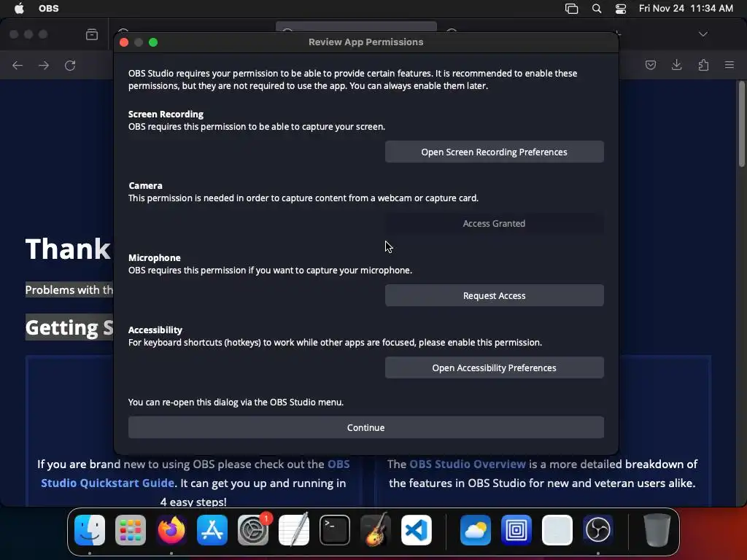Image resolution: width=747 pixels, height=560 pixels.
Task: Click the Review App Permissions title
Action: (366, 42)
